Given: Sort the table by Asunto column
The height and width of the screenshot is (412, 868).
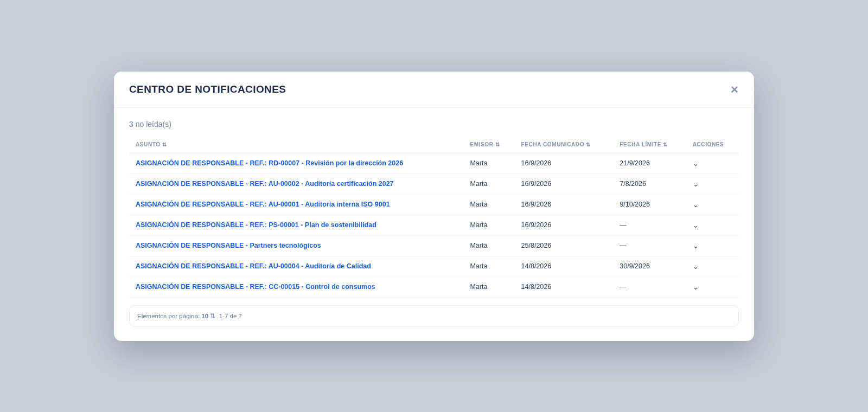Looking at the screenshot, I should point(151,145).
